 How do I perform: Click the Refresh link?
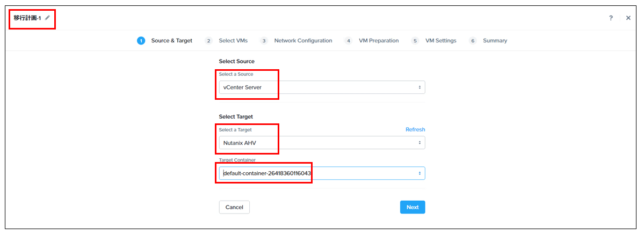(x=415, y=130)
